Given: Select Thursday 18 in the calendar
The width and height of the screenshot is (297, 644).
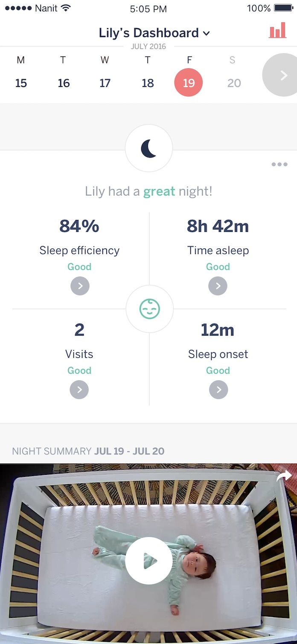Looking at the screenshot, I should [148, 82].
